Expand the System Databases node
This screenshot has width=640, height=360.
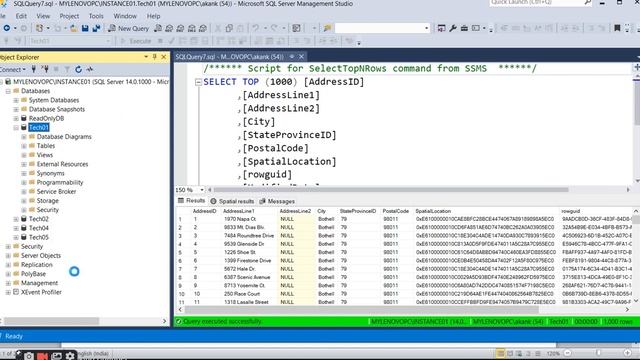[16, 100]
